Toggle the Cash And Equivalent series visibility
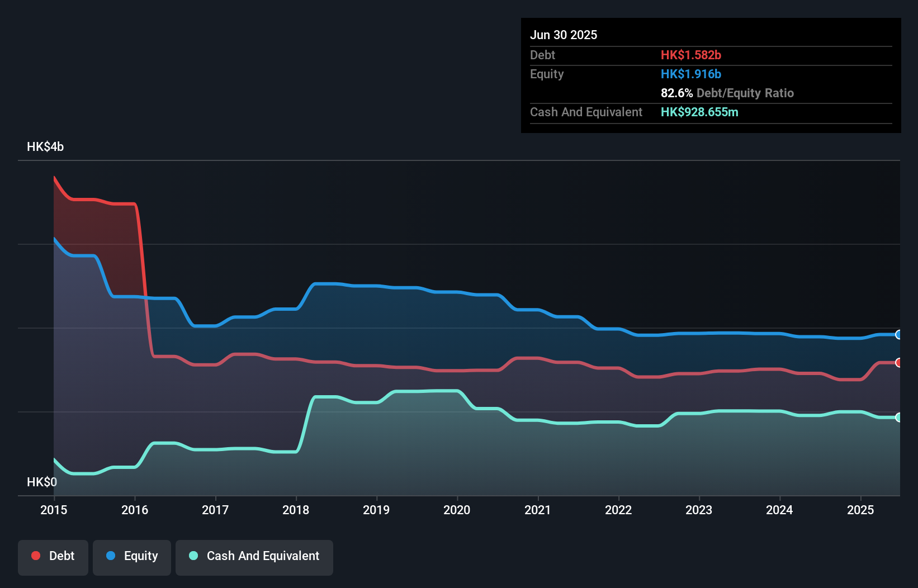 pos(254,557)
